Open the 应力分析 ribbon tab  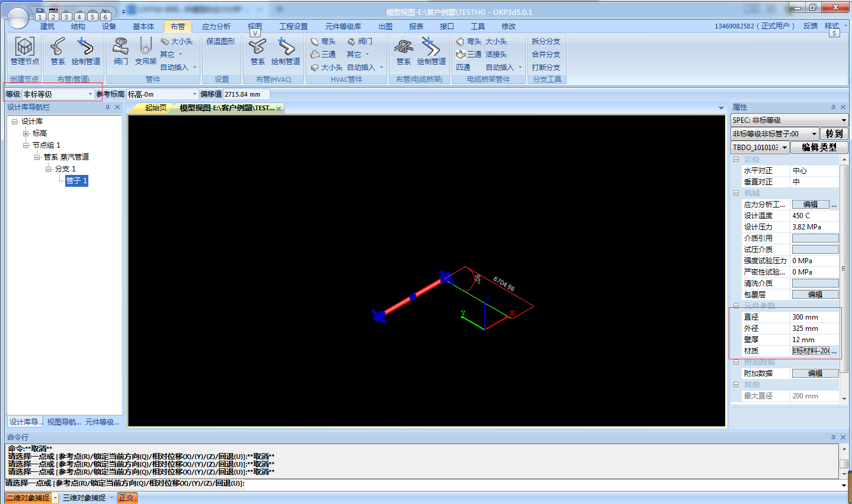point(216,27)
